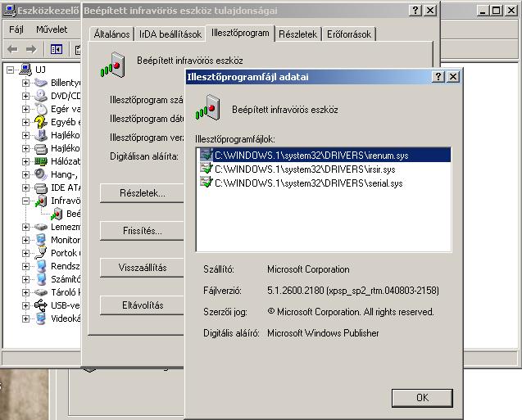Expand the Lemezm tree node
This screenshot has width=522, height=420.
click(25, 227)
